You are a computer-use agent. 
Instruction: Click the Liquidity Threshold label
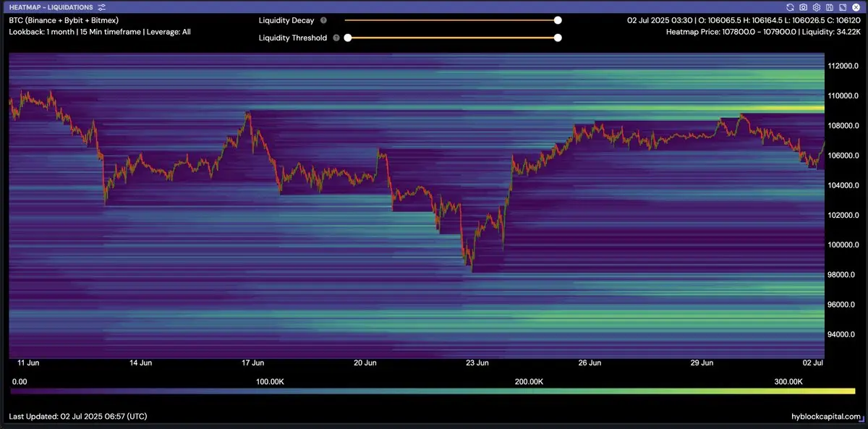click(x=293, y=38)
